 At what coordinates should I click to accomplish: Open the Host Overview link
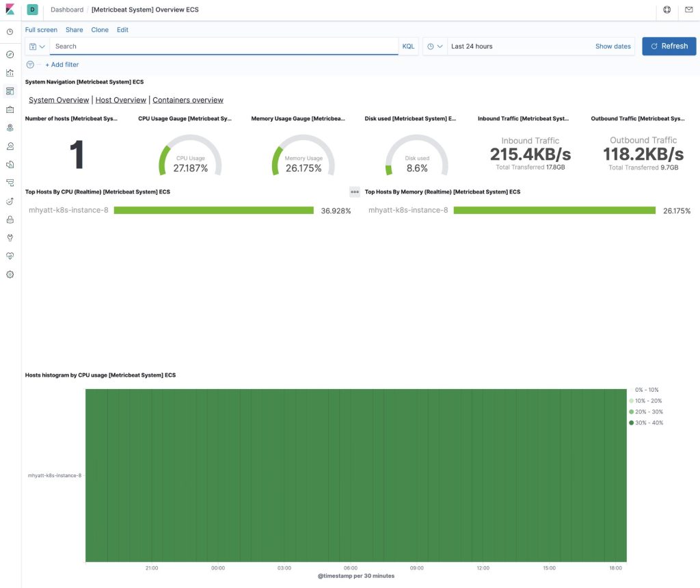(x=120, y=100)
